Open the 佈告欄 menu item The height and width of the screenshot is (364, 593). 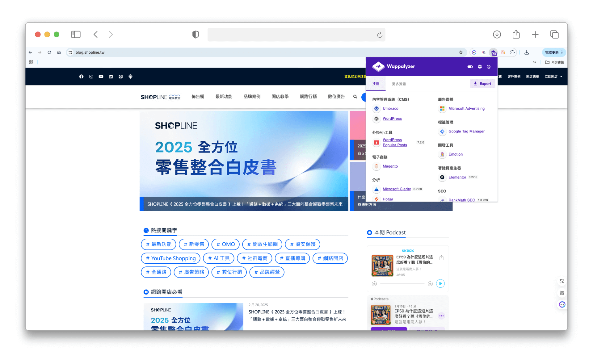(x=198, y=97)
